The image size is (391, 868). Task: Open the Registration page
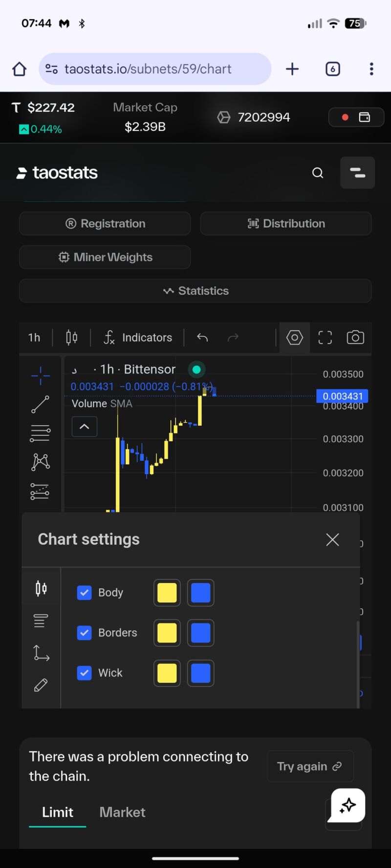pos(105,224)
